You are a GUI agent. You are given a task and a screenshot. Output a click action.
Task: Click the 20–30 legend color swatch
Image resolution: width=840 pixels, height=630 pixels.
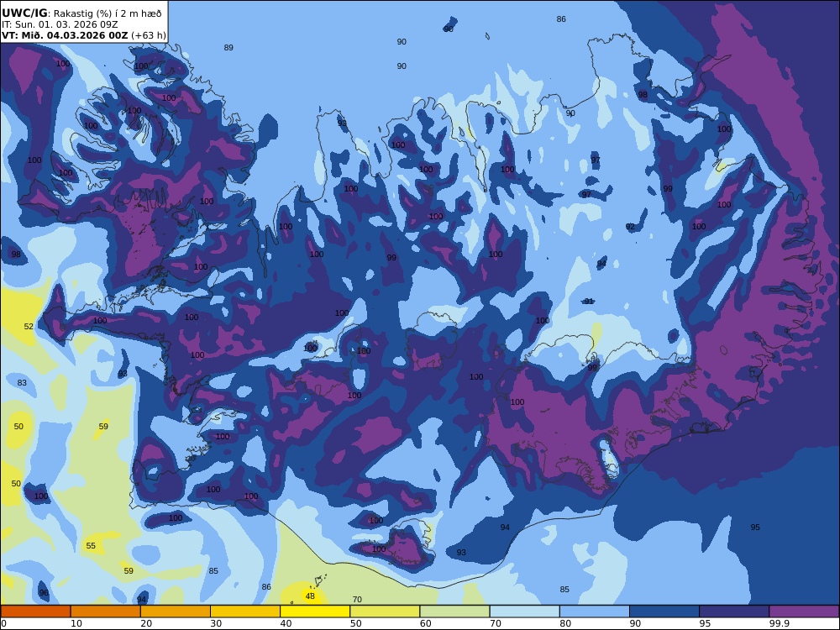pyautogui.click(x=176, y=612)
